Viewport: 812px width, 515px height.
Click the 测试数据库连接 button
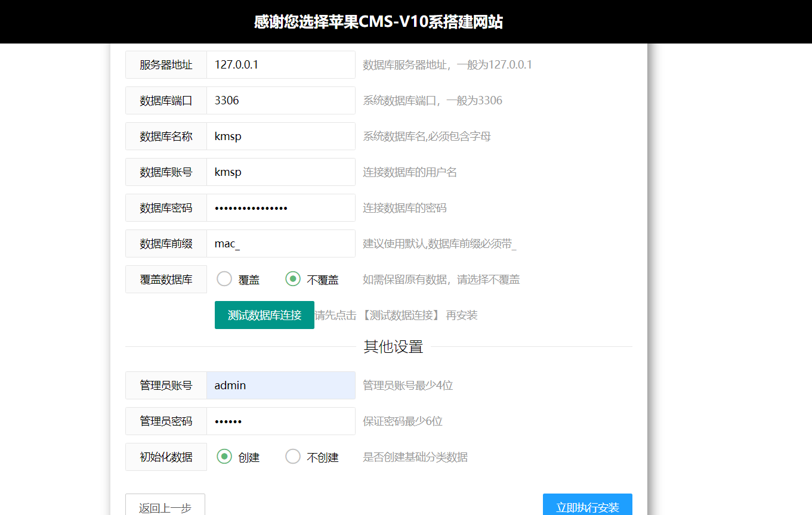click(x=264, y=315)
